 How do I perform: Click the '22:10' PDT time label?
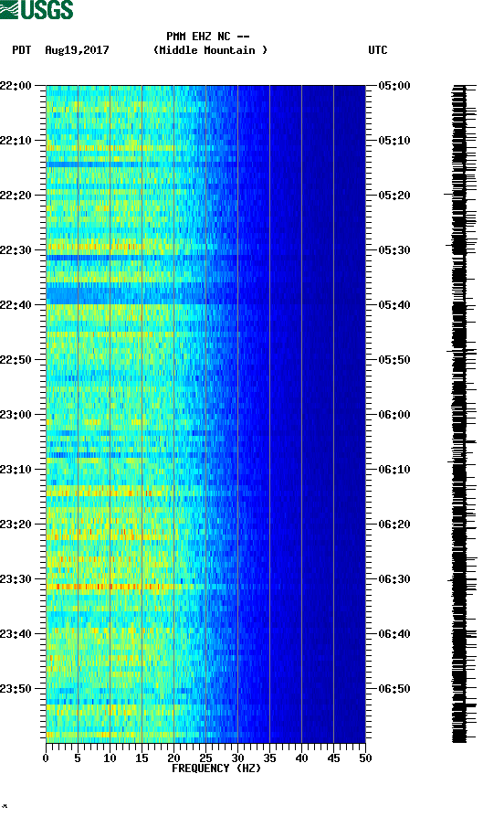click(16, 141)
